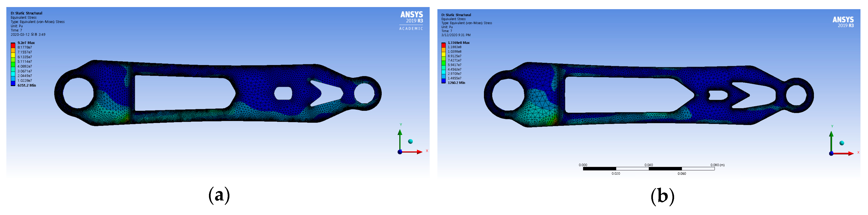Click the '2.0449e7' legend value

(x=25, y=76)
